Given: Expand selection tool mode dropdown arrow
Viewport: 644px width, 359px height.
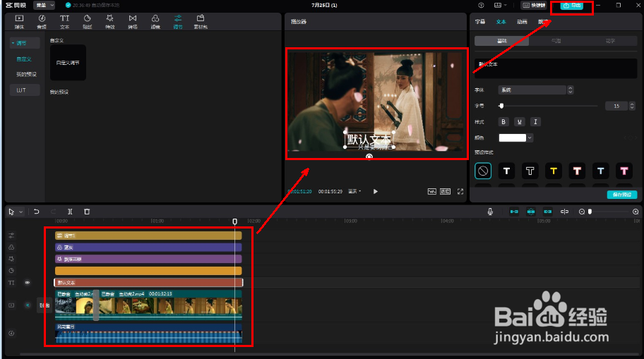Looking at the screenshot, I should [20, 212].
